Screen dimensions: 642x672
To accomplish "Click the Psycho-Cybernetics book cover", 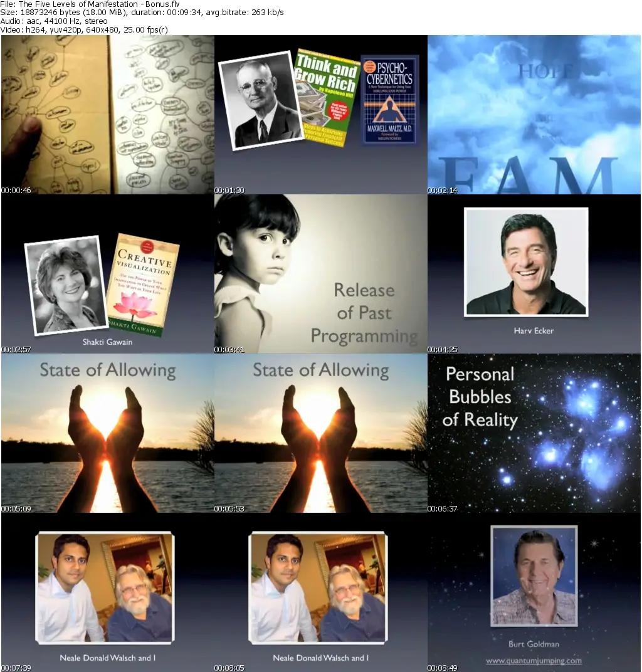I will pos(389,100).
